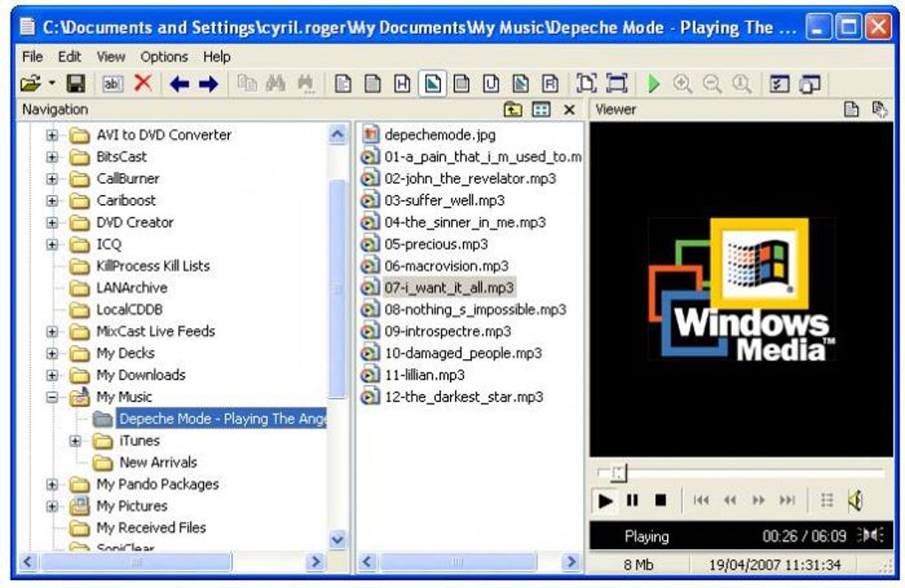Select 12-the_darkest_star.mp3

pyautogui.click(x=464, y=397)
